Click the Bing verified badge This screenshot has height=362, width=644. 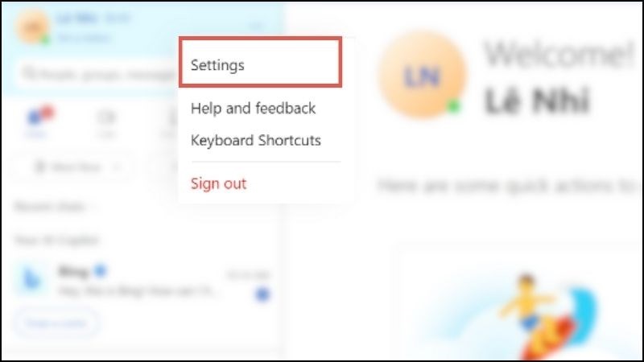[x=100, y=271]
